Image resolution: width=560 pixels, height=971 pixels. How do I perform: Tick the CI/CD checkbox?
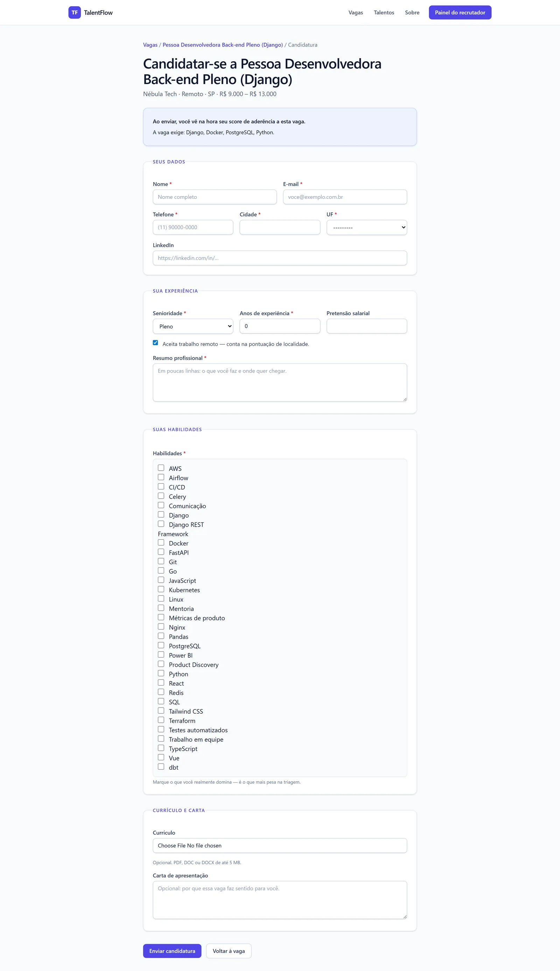point(161,487)
